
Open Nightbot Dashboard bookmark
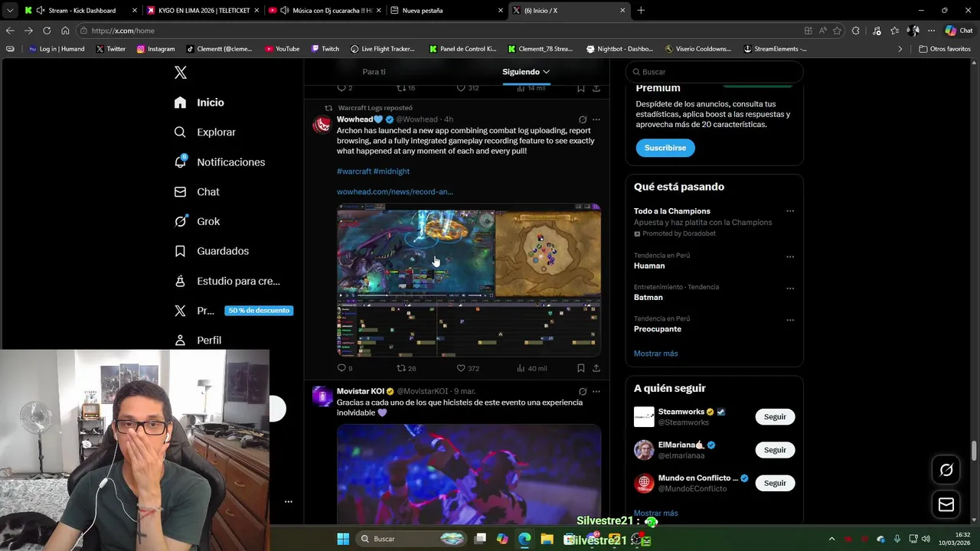619,49
